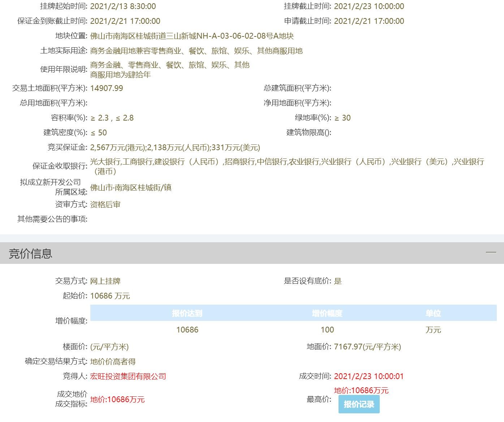Click the 万元 unit cell in the table
Viewport: 504px width, 422px height.
pos(433,330)
